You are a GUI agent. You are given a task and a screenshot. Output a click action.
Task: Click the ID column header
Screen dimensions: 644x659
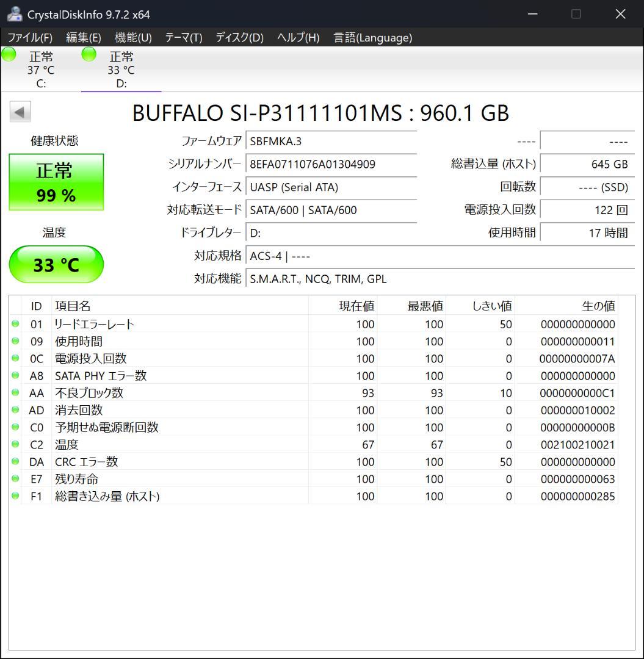tap(36, 306)
